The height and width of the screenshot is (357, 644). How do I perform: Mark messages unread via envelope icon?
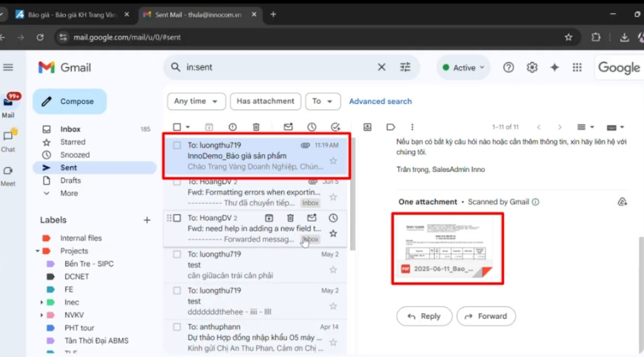(x=288, y=127)
